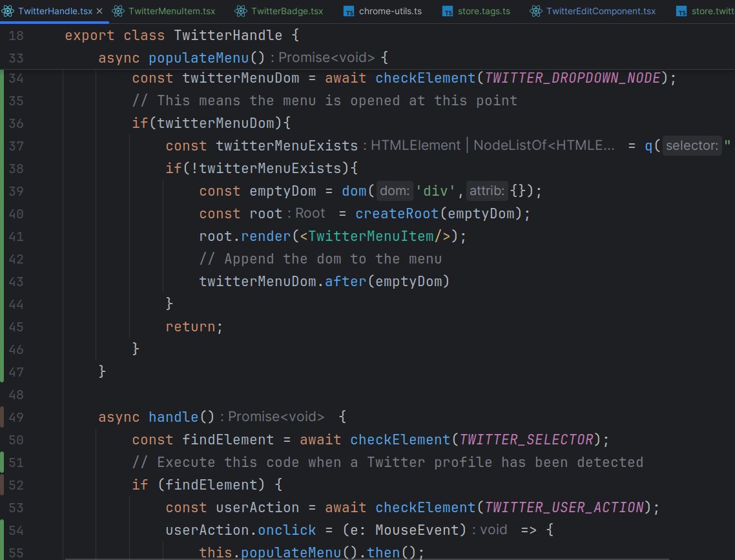This screenshot has height=560, width=735.
Task: Click React icon on TwitterEditComponent.tsx tab
Action: (x=536, y=11)
